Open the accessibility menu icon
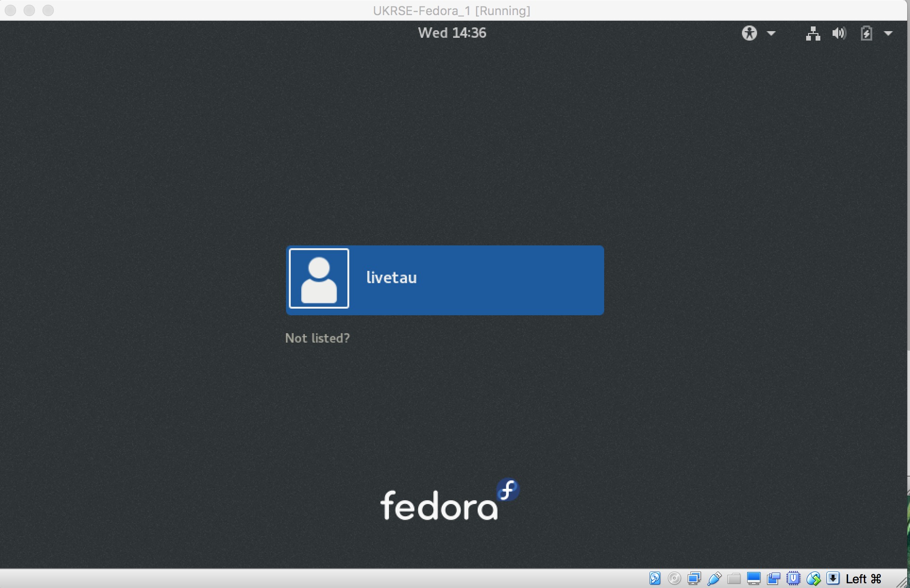910x588 pixels. coord(749,33)
